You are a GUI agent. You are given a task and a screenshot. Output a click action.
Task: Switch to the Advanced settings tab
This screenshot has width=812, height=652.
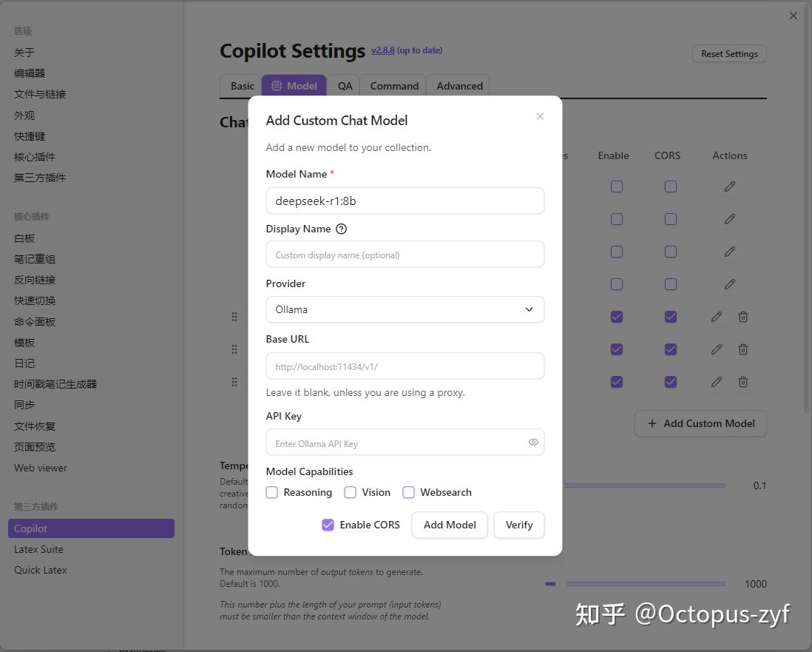tap(459, 86)
